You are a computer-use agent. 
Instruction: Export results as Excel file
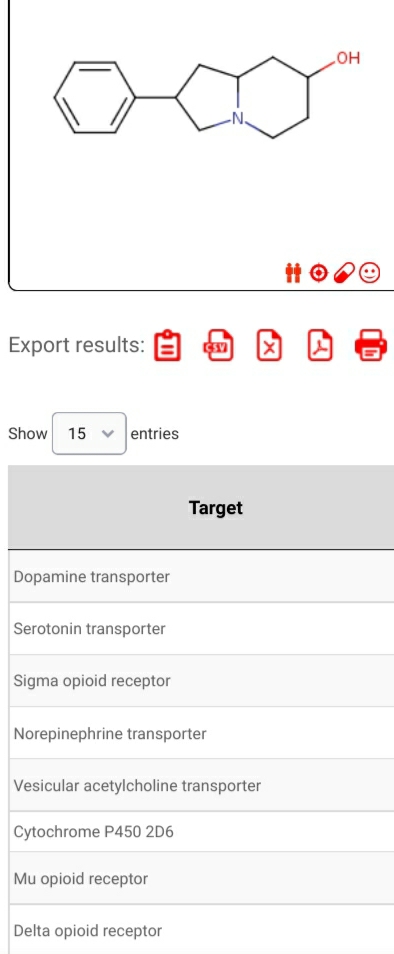269,346
